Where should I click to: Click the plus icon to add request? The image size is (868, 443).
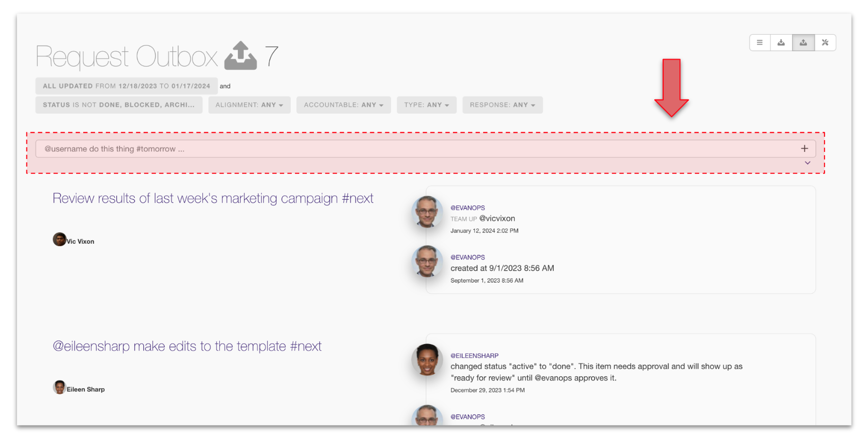click(804, 149)
